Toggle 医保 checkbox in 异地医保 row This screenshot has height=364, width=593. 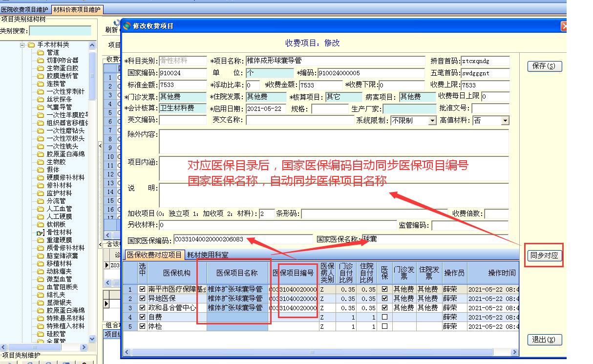384,299
